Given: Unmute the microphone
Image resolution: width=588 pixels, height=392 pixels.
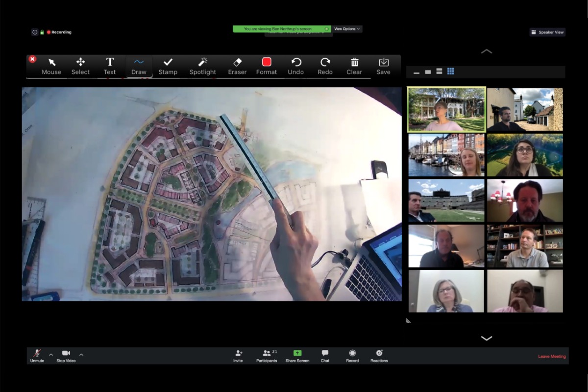Looking at the screenshot, I should pos(37,356).
